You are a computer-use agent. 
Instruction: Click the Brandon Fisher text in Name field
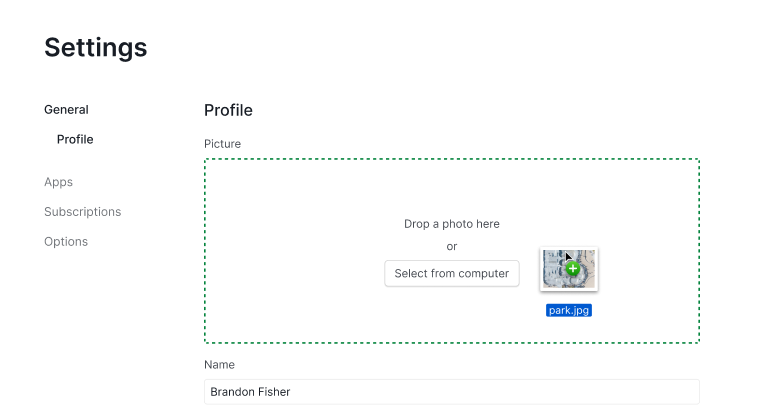[250, 392]
